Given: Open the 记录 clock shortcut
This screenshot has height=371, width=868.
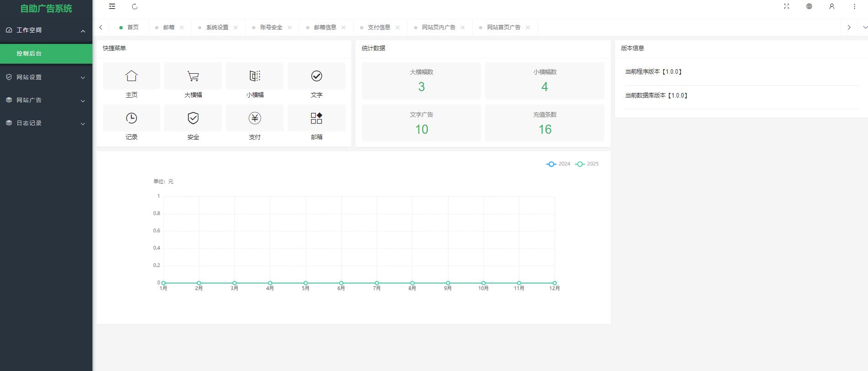Looking at the screenshot, I should pyautogui.click(x=131, y=118).
